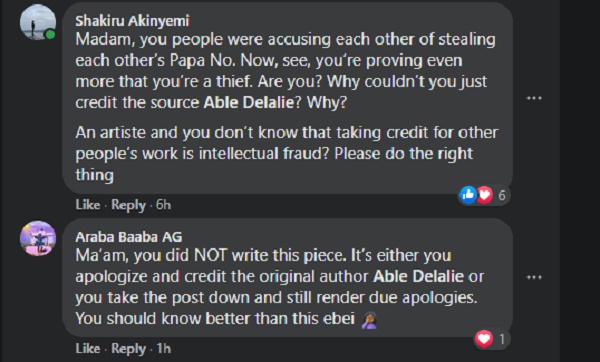Open three-dot options menu for Araba's comment
Image resolution: width=600 pixels, height=362 pixels.
pos(534,277)
